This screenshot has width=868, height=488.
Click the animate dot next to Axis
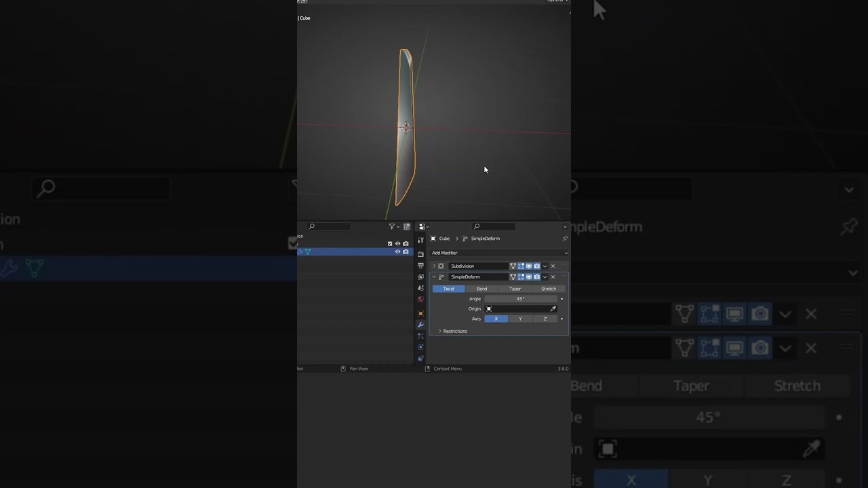pos(561,319)
